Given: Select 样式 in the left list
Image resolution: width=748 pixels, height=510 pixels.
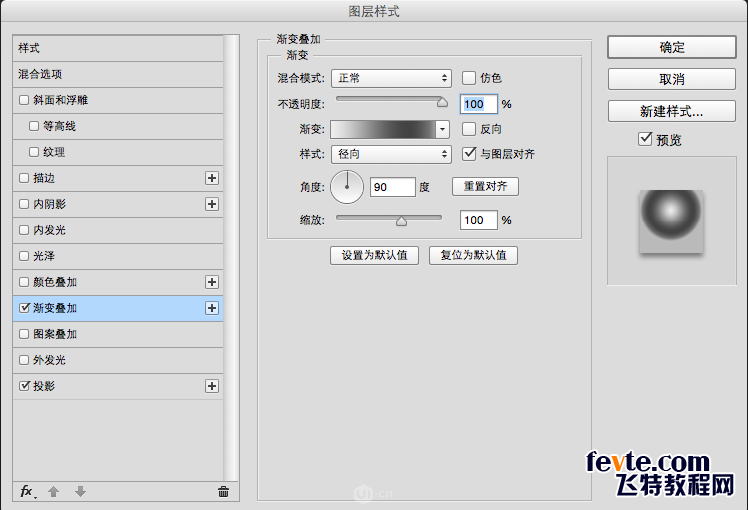Looking at the screenshot, I should [x=118, y=48].
